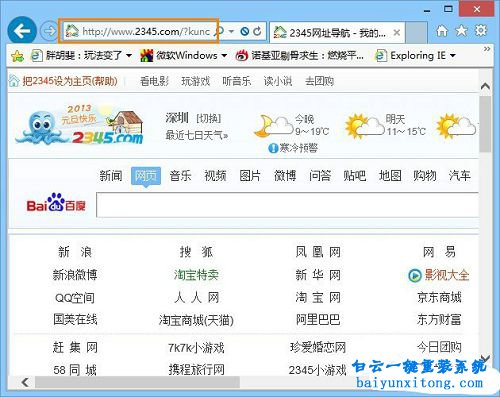Click the 影视大全 play icon
Image resolution: width=500 pixels, height=397 pixels.
[x=415, y=276]
